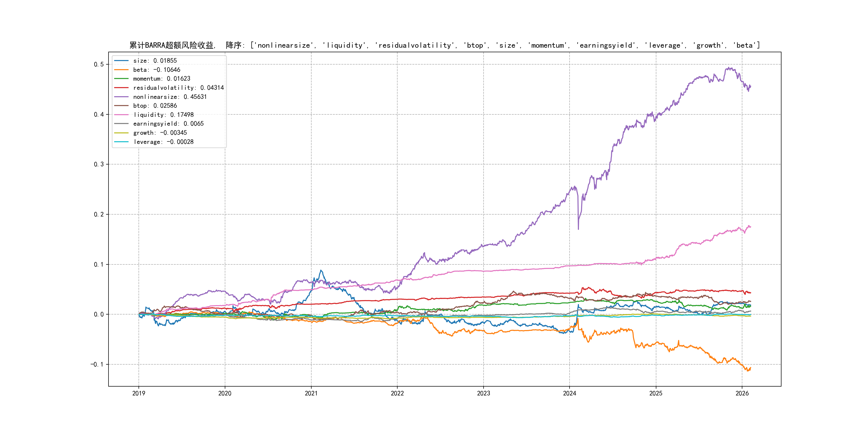Click the -0.1 y-axis tick label
This screenshot has width=868, height=434.
(x=97, y=364)
